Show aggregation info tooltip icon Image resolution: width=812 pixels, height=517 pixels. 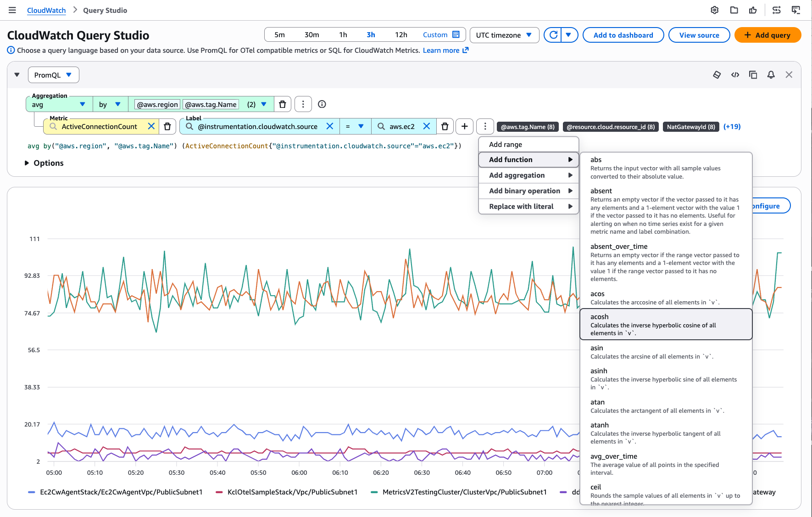pos(322,104)
